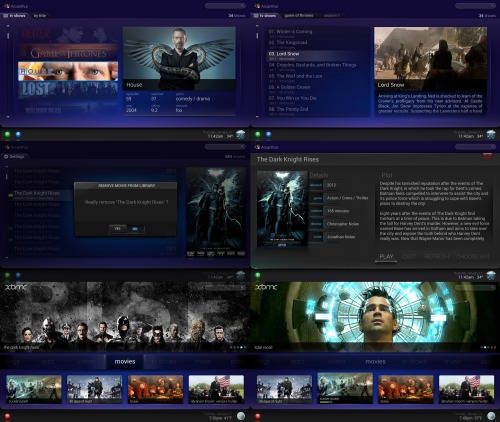
Task: Select 'game of thrones' breadcrumb tab
Action: tap(299, 16)
